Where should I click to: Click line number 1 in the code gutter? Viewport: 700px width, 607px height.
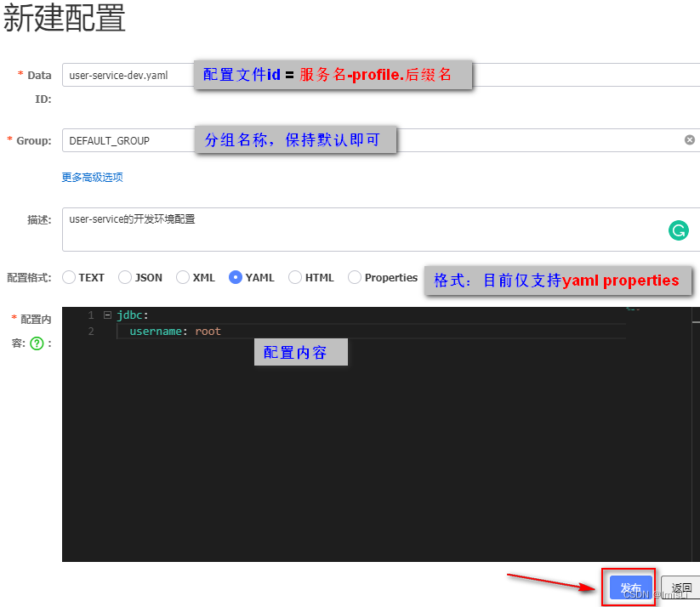(x=91, y=315)
